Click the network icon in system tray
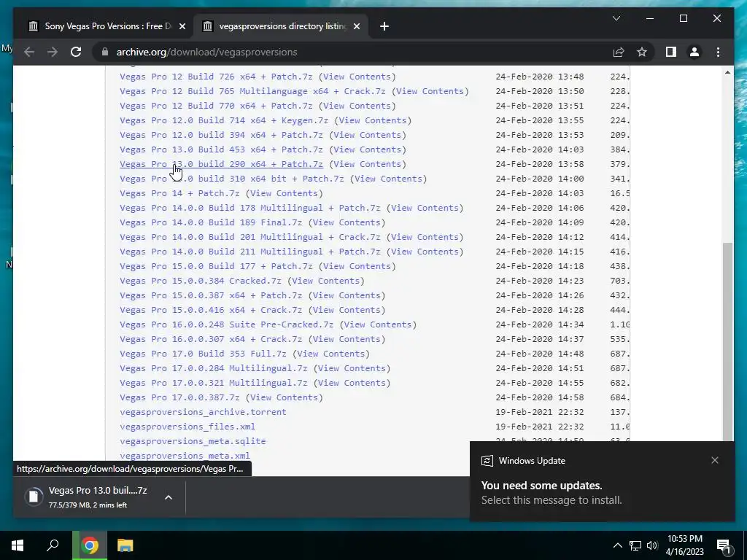 (635, 545)
